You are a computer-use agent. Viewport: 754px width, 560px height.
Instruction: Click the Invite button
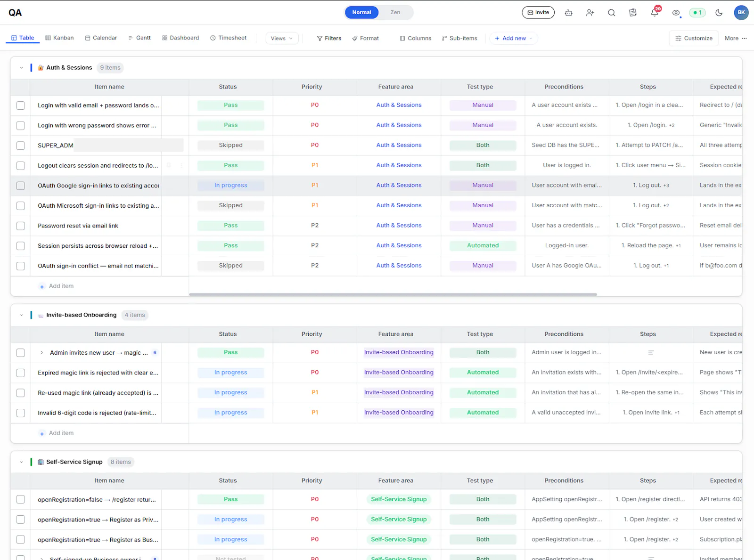[x=538, y=13]
